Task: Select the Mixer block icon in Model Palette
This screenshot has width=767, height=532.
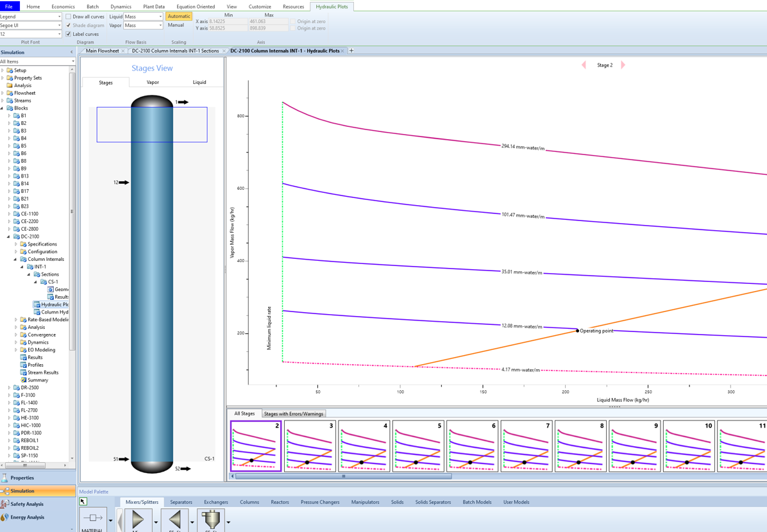Action: (x=137, y=520)
